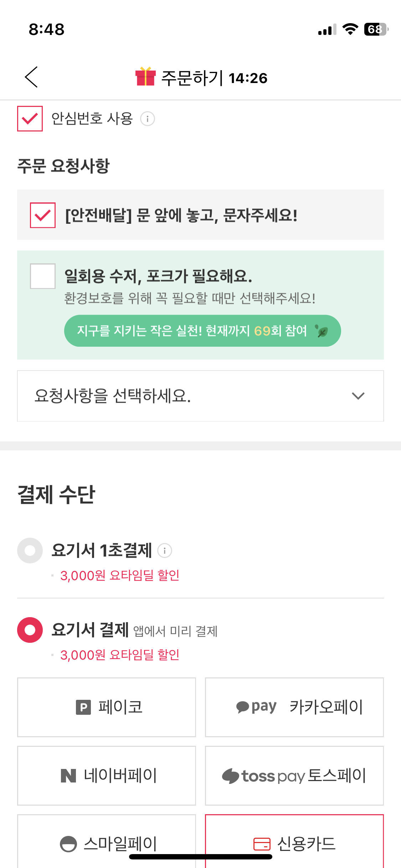Tap the gift box icon in title
Image resolution: width=401 pixels, height=868 pixels.
point(145,77)
